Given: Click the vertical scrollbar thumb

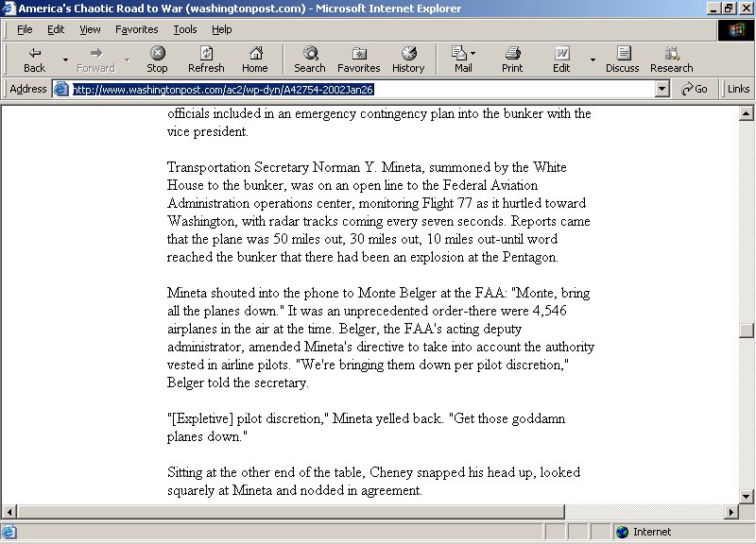Looking at the screenshot, I should (x=747, y=331).
